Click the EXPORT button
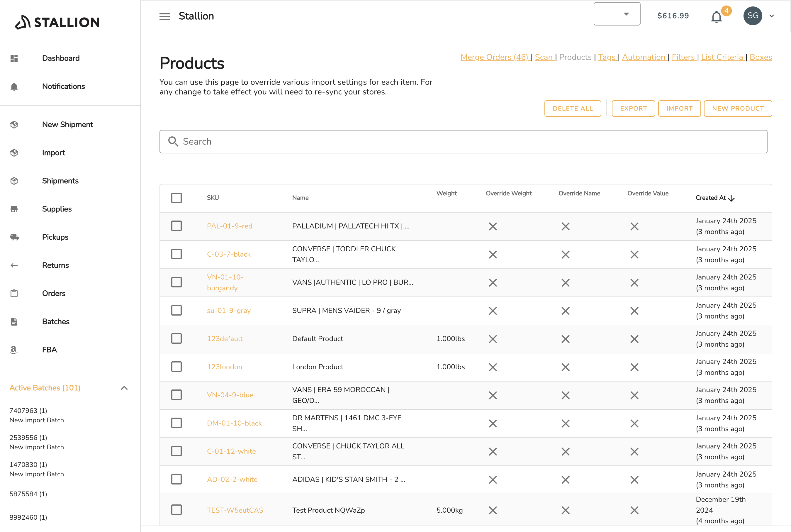 [633, 109]
